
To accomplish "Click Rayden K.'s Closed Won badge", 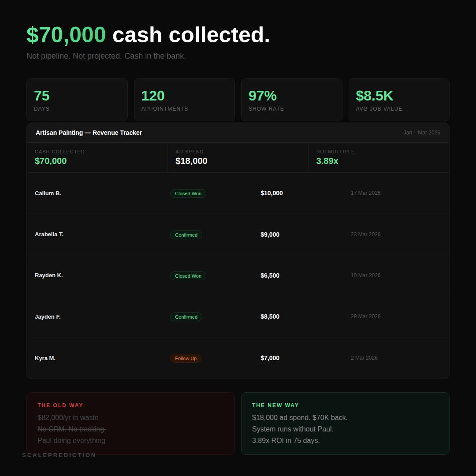I will point(188,276).
